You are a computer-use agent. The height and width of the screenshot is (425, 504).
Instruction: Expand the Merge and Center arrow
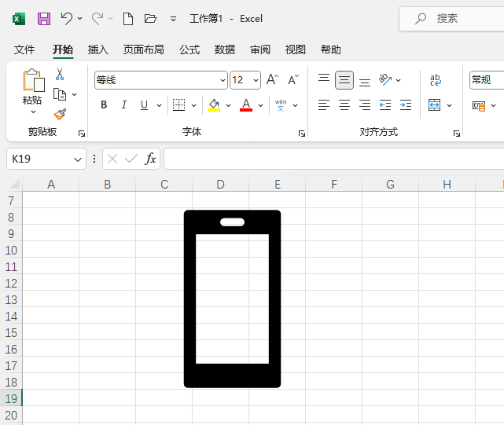450,105
